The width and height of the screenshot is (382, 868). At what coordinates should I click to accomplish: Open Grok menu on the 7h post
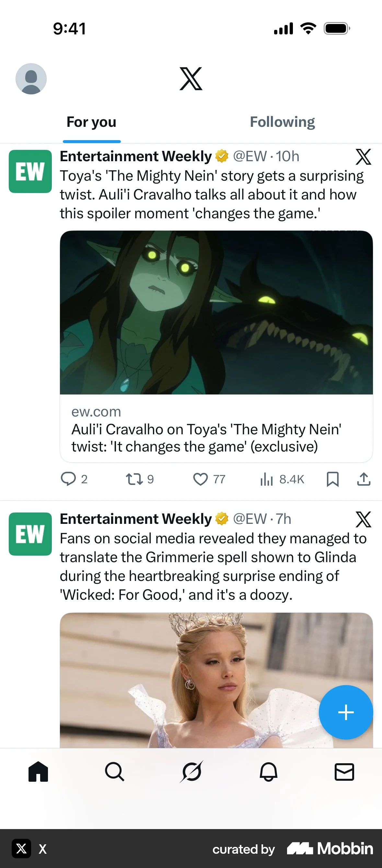pyautogui.click(x=364, y=519)
